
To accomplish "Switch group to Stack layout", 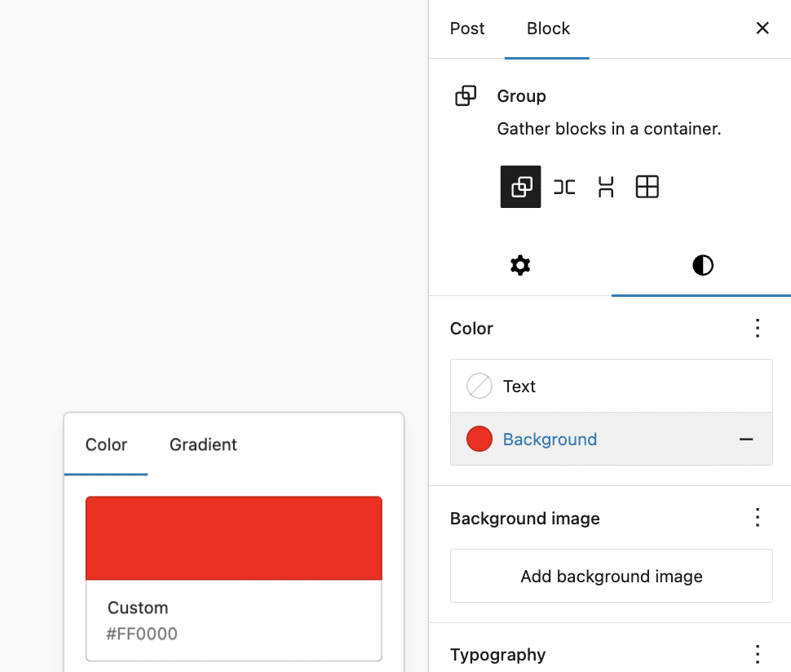I will click(x=605, y=187).
